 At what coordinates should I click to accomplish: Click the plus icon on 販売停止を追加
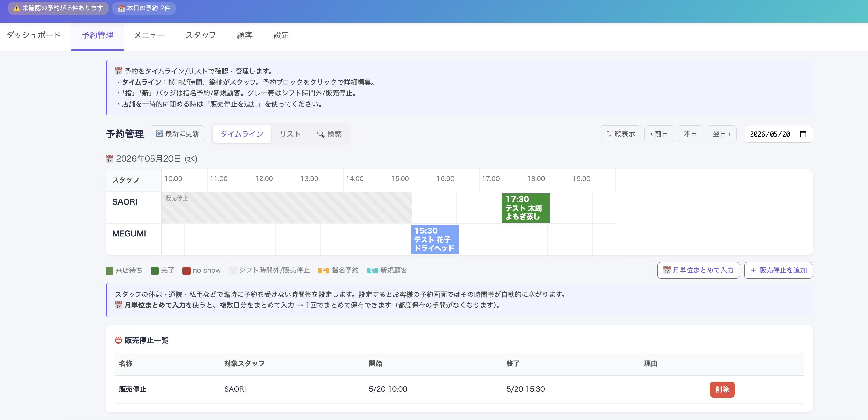point(753,270)
